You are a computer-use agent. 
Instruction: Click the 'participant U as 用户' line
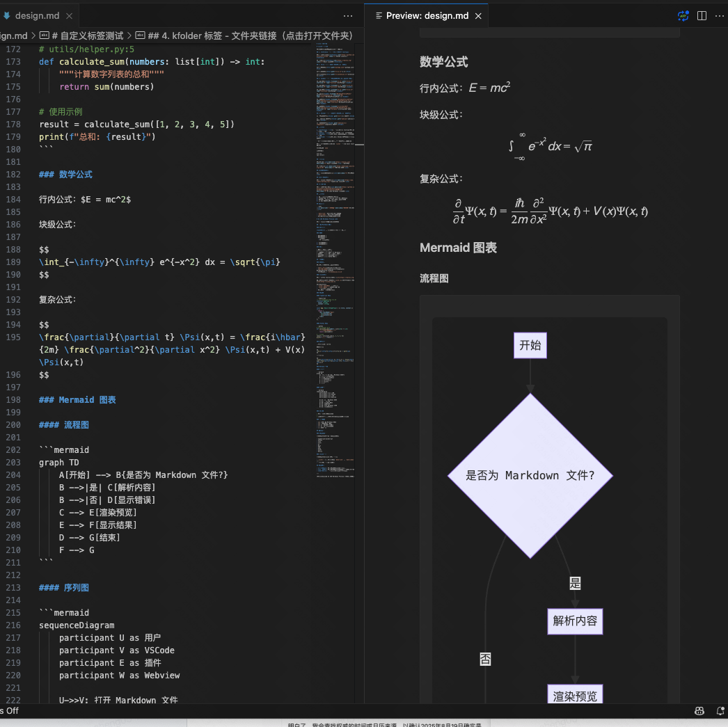click(110, 638)
